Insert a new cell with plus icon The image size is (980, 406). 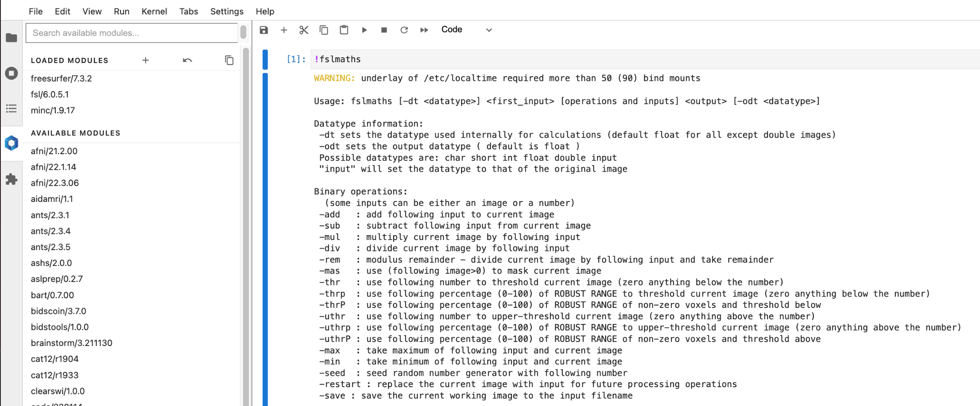point(284,30)
